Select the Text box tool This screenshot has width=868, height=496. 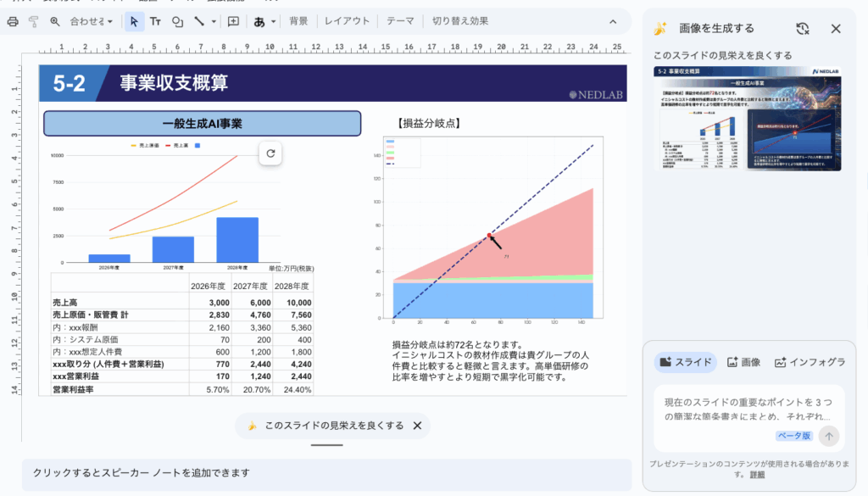pos(155,21)
